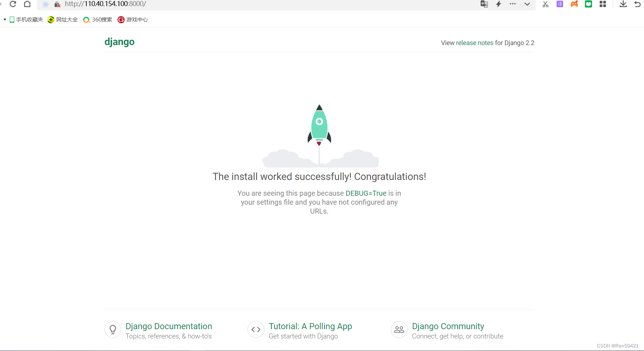The image size is (644, 351).
Task: Open Django Documentation link
Action: click(169, 326)
